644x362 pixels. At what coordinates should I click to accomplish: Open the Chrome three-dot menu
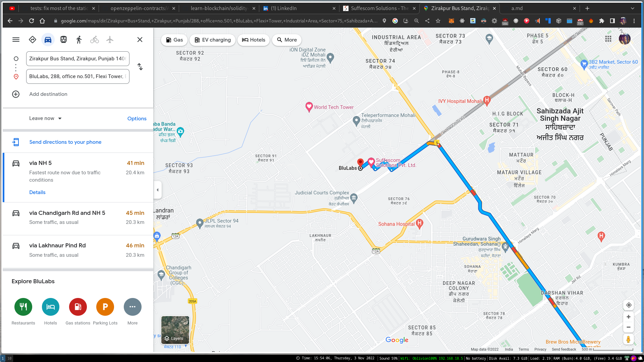click(x=634, y=21)
